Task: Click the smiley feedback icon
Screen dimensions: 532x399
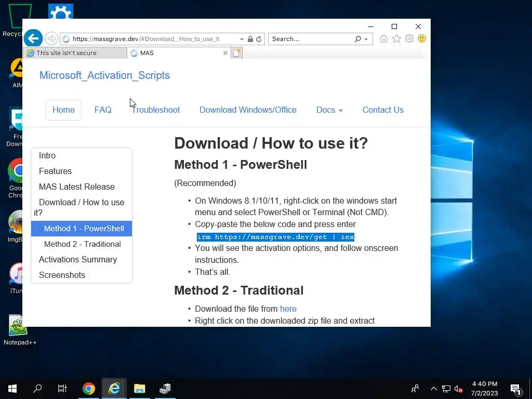Action: click(x=422, y=38)
